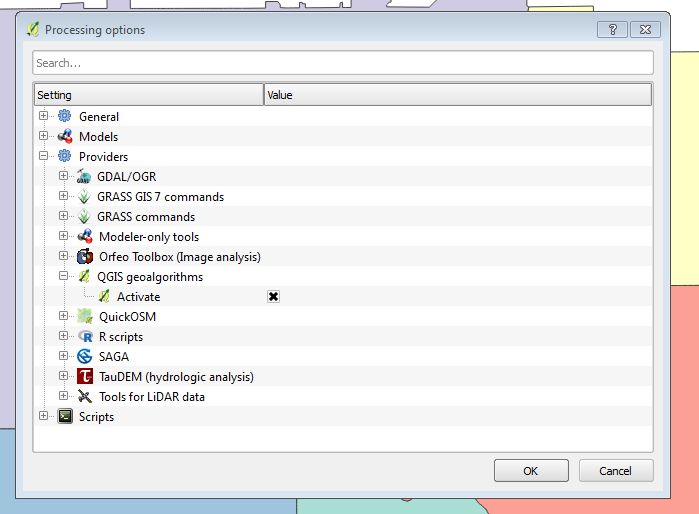Screen dimensions: 699x514
Task: Select TauDEM (hydrologic analysis) label
Action: click(176, 377)
